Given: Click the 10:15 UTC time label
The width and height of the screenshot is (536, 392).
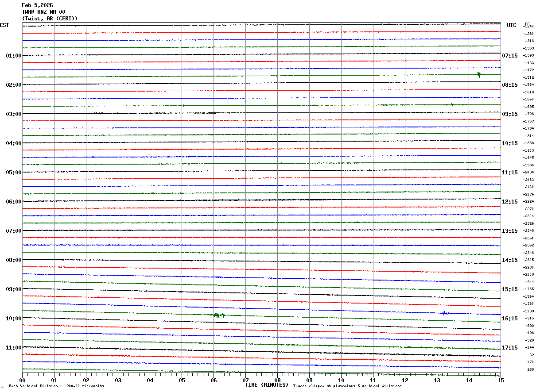Looking at the screenshot, I should tap(510, 143).
